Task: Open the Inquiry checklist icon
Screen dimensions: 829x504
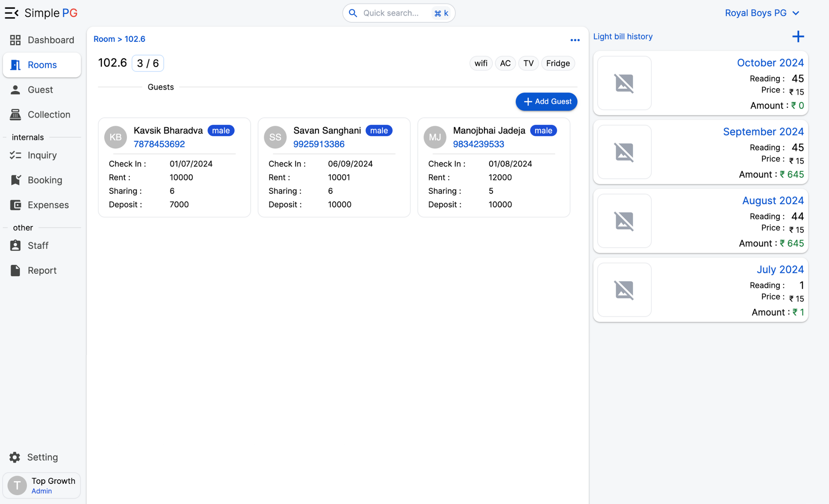Action: pos(15,155)
